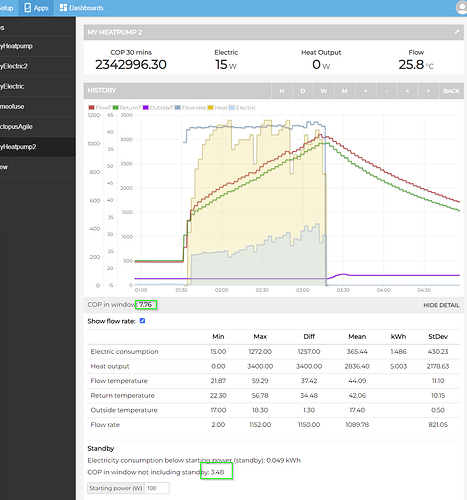Zoom out history with the minus button
The height and width of the screenshot is (500, 467).
387,91
